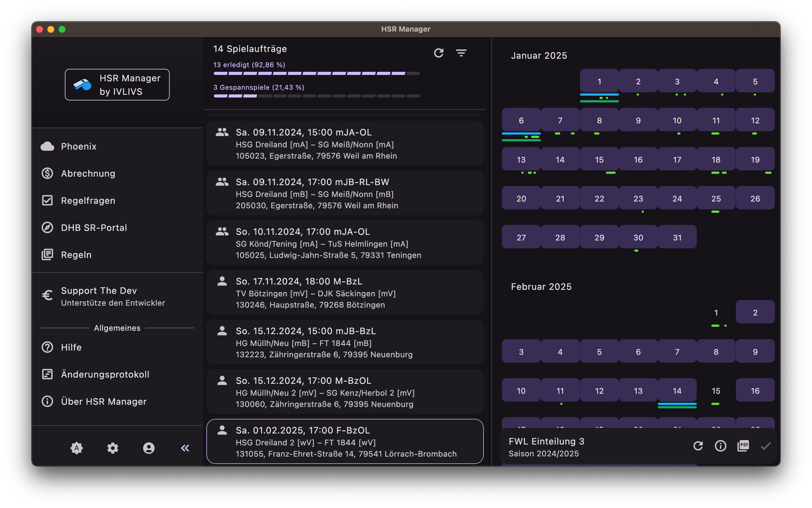Click the Regeln book icon
This screenshot has width=812, height=508.
[x=47, y=255]
